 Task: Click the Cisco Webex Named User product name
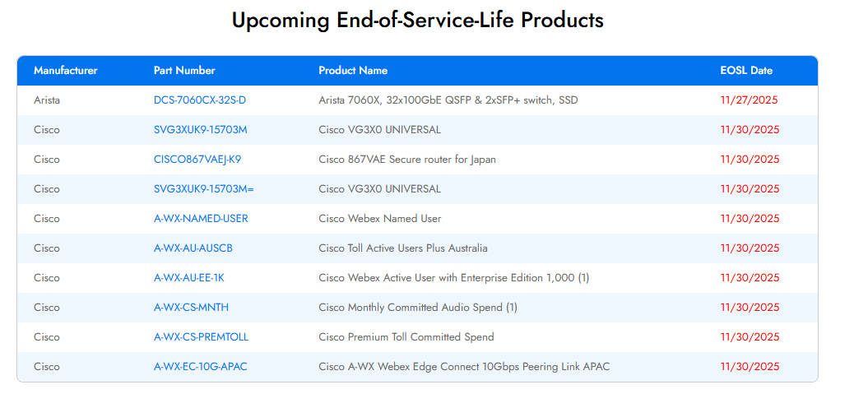pyautogui.click(x=380, y=219)
